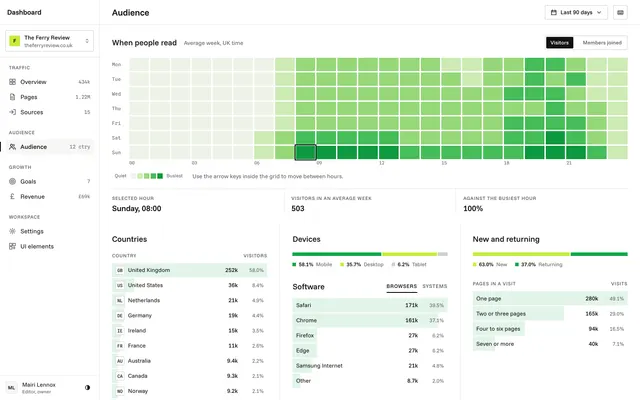The width and height of the screenshot is (640, 400).
Task: Click the France row
Action: 189,346
